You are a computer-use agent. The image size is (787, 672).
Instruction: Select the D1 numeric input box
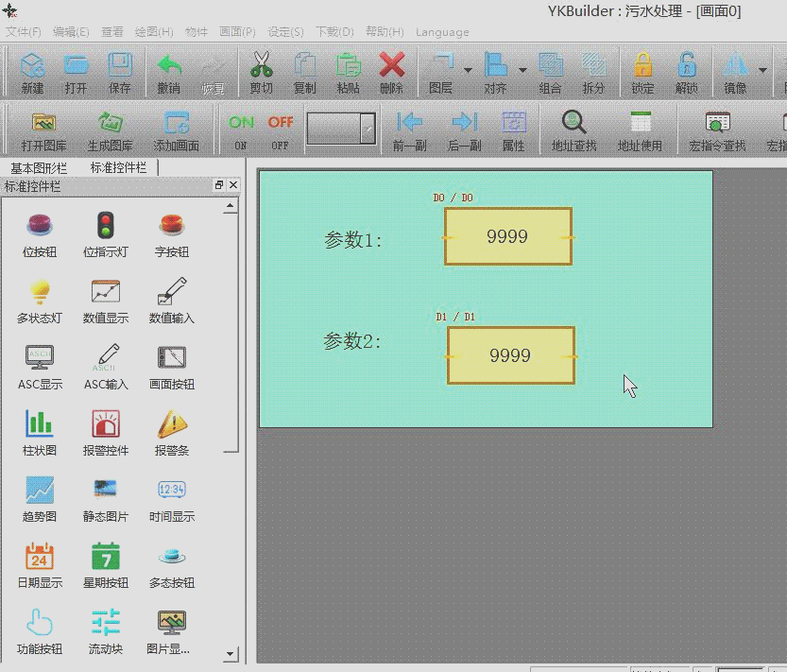click(510, 355)
